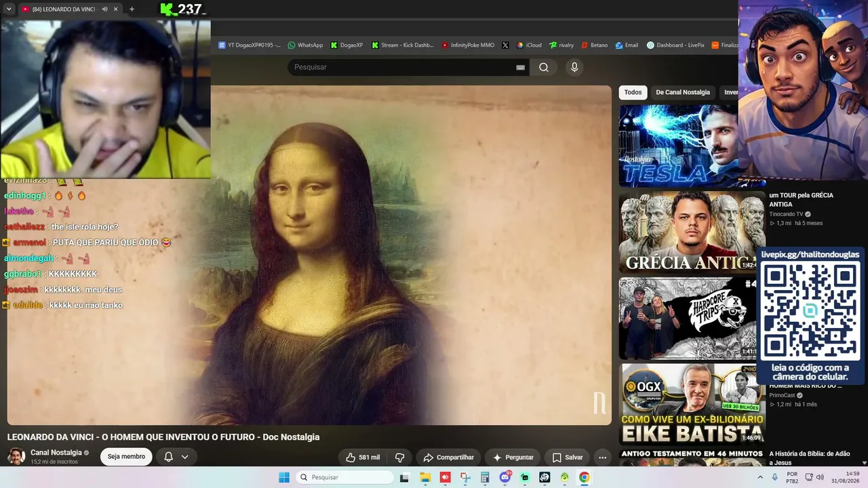Open the red AnyDesk taskbar app

445,477
